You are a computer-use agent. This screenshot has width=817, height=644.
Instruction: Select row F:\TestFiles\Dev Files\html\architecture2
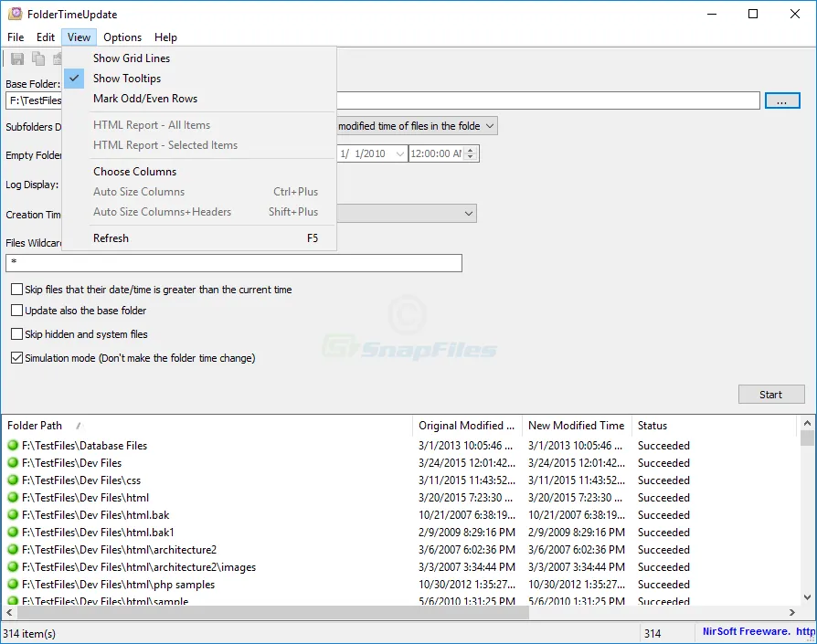pyautogui.click(x=119, y=550)
